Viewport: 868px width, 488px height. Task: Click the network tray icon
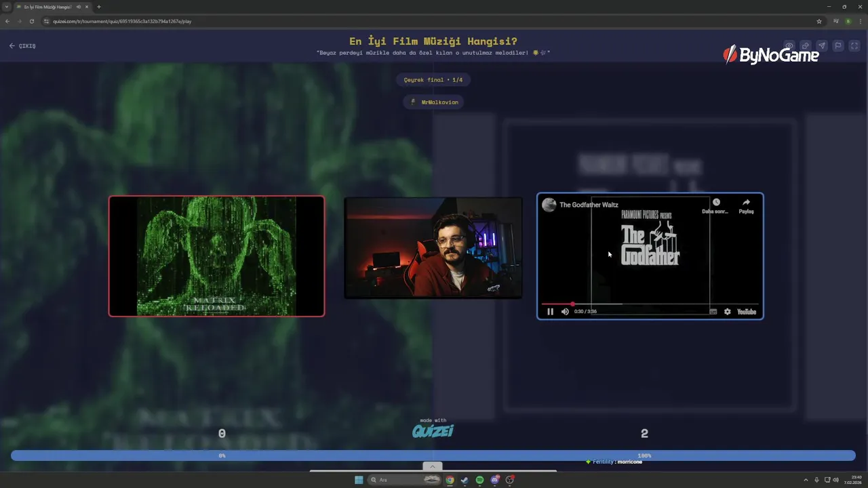coord(827,480)
